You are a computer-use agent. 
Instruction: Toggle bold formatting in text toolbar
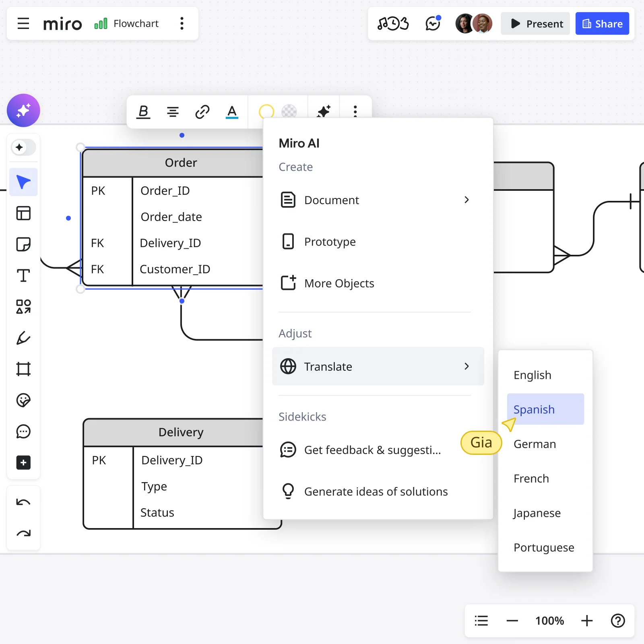click(x=143, y=112)
